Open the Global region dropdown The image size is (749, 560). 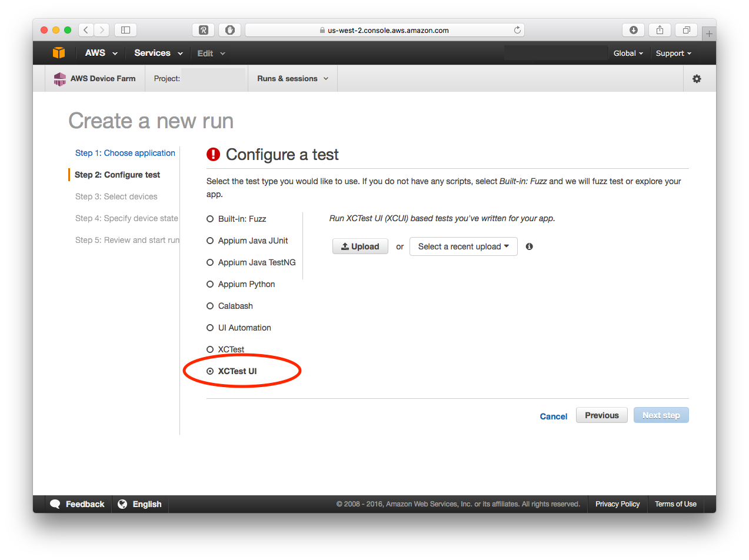tap(628, 53)
